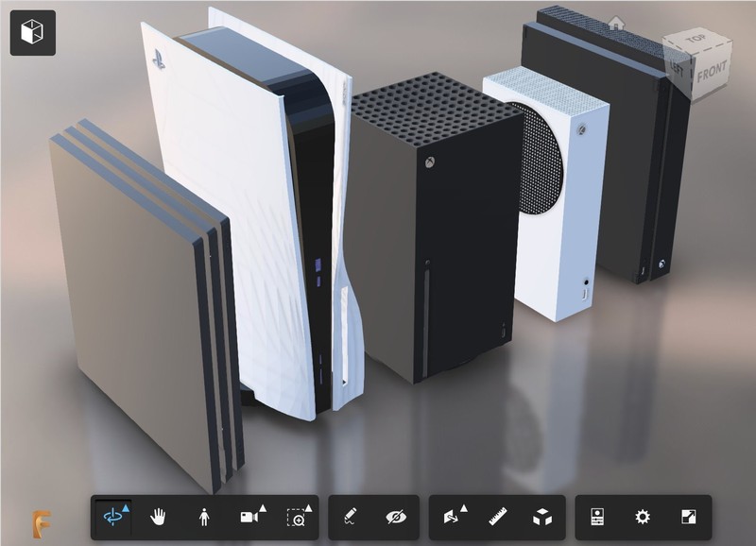This screenshot has height=546, width=756.
Task: Expand the Section Analysis options
Action: point(453,517)
